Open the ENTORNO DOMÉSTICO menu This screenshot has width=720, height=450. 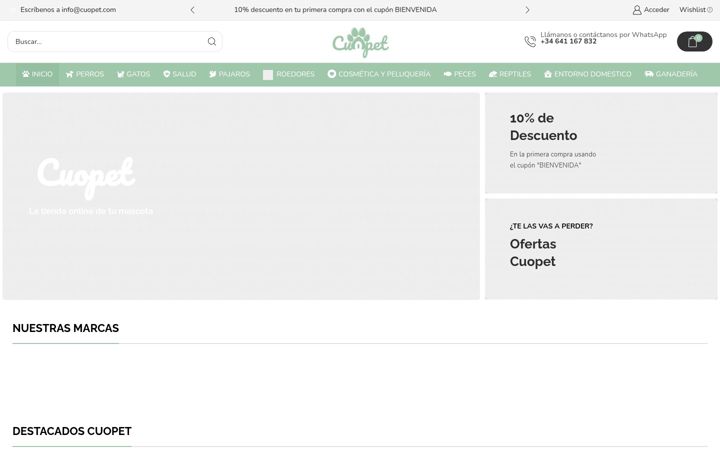pos(588,74)
